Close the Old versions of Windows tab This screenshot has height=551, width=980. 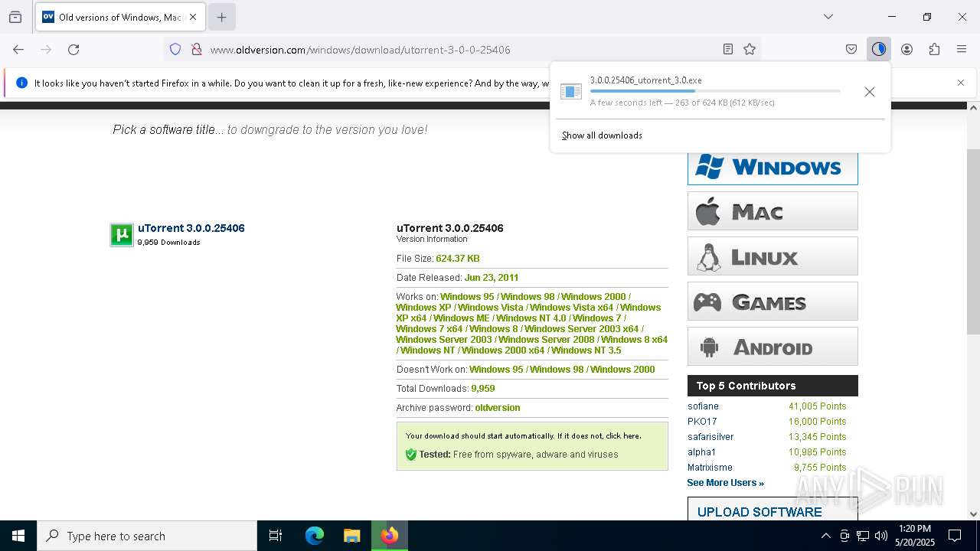tap(193, 17)
